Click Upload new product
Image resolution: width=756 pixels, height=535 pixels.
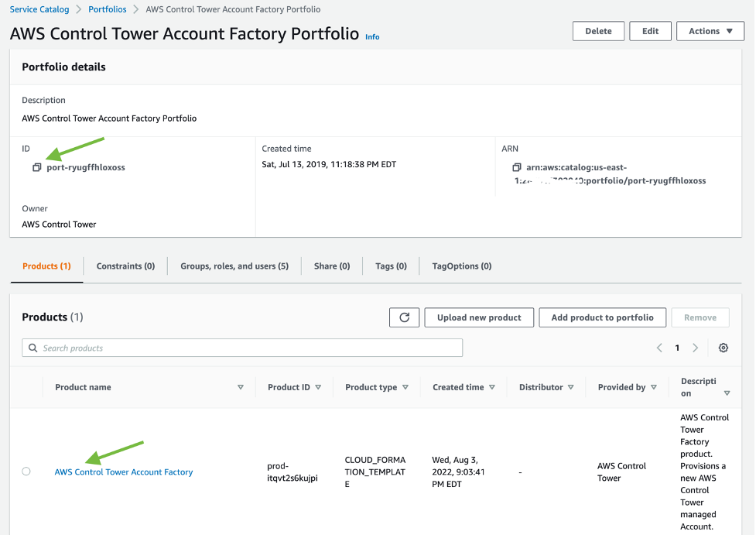(478, 317)
